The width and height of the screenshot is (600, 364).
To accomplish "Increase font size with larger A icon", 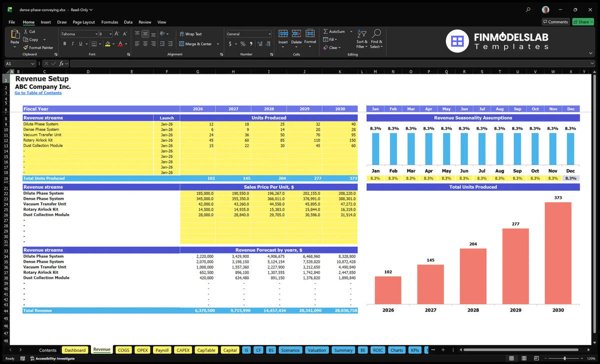I will coord(117,34).
